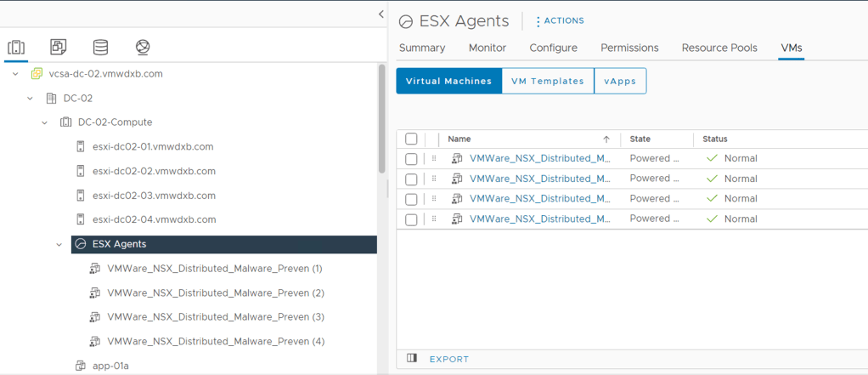This screenshot has height=375, width=868.
Task: Open the Hosts and Clusters inventory icon
Action: [x=16, y=47]
